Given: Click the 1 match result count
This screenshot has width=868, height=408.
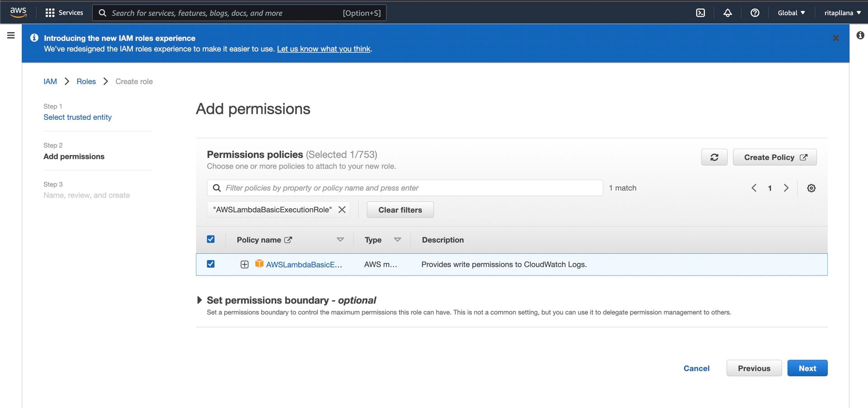Looking at the screenshot, I should tap(623, 188).
